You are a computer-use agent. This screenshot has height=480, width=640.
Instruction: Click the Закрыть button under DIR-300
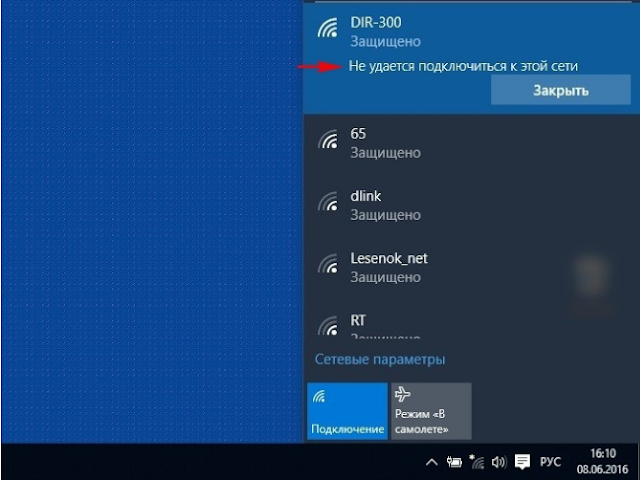coord(560,90)
